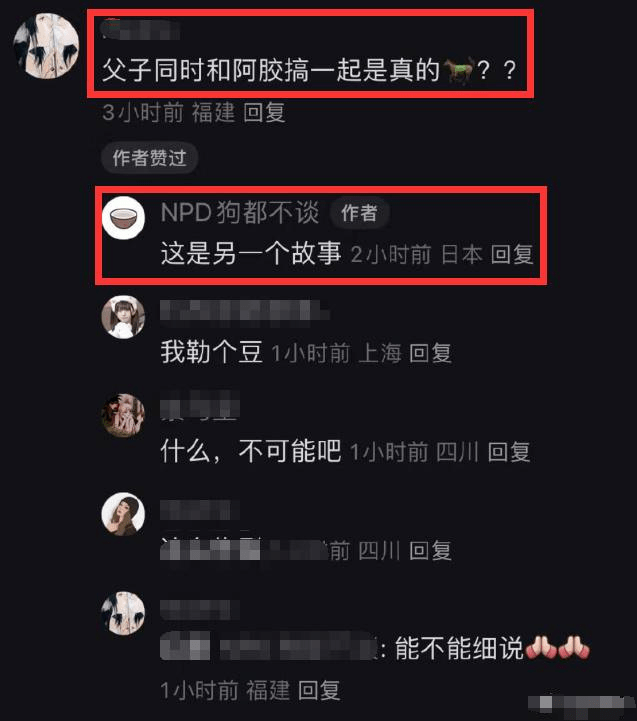Reply to the 我勒个豆 comment from 上海

point(430,353)
